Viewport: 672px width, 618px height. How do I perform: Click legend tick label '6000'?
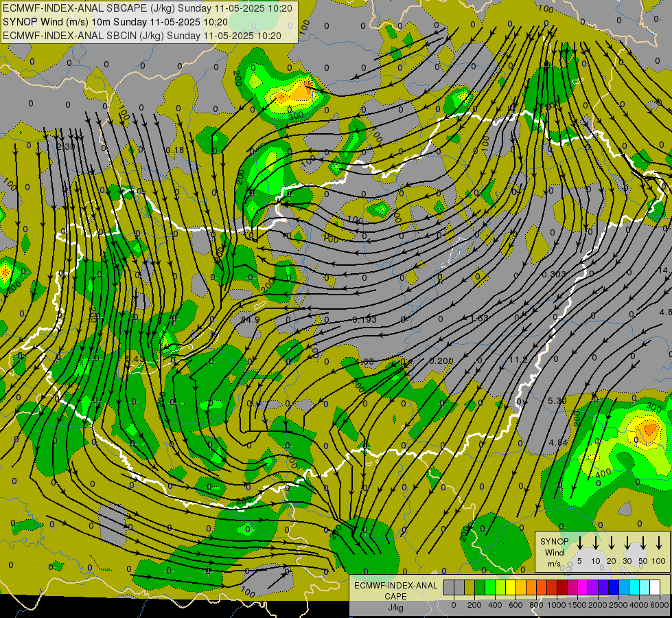[x=659, y=605]
